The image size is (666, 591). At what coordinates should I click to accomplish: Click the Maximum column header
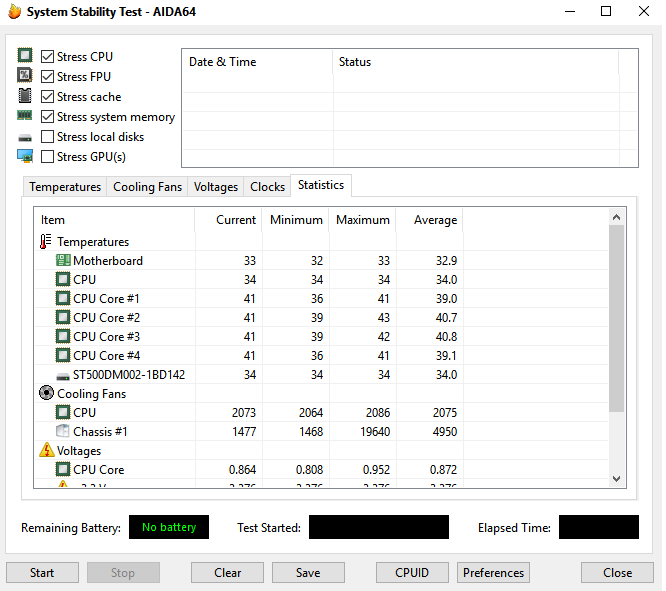coord(362,220)
